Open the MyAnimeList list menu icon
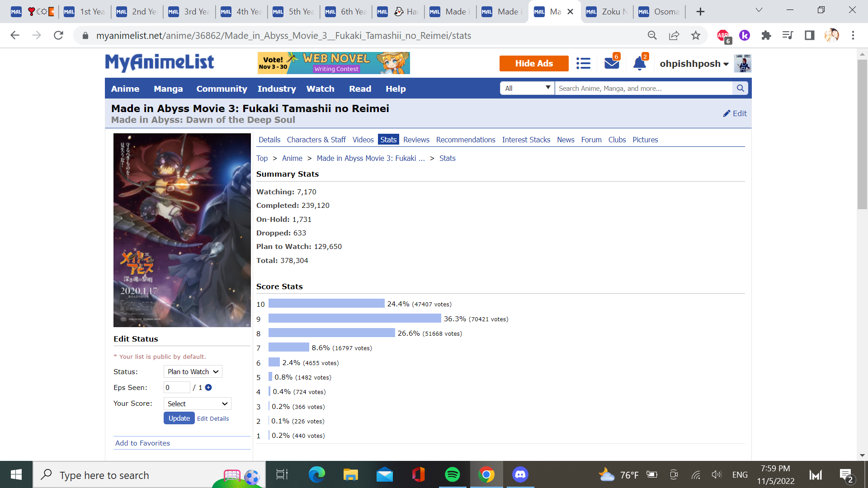Viewport: 868px width, 488px height. 583,64
